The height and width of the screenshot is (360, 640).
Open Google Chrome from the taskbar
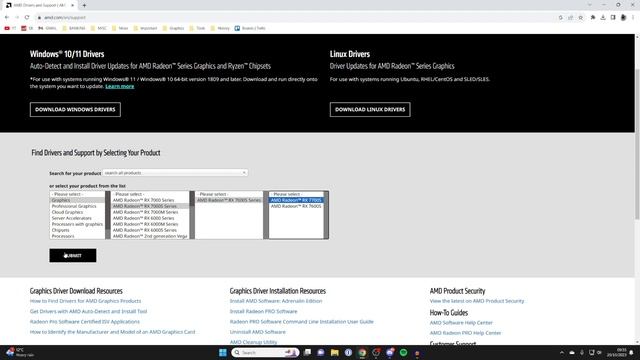pos(362,353)
